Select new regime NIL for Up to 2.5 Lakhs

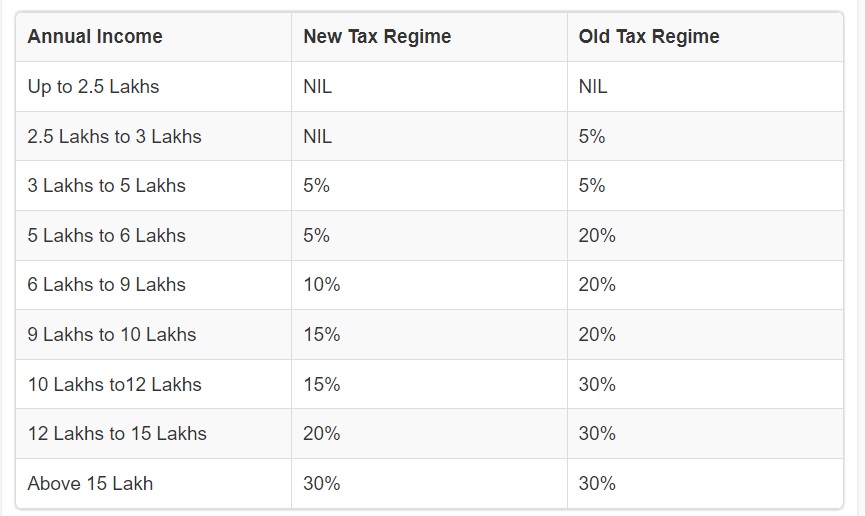(x=318, y=87)
